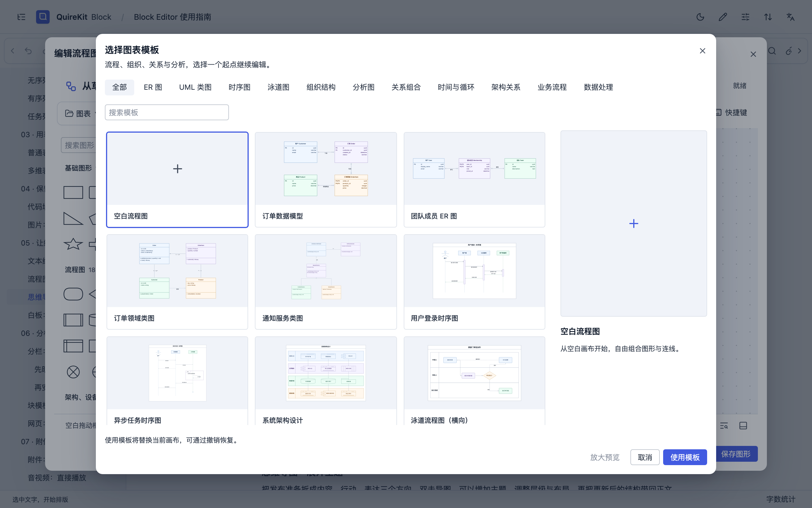
Task: Toggle dark mode moon icon
Action: click(700, 17)
